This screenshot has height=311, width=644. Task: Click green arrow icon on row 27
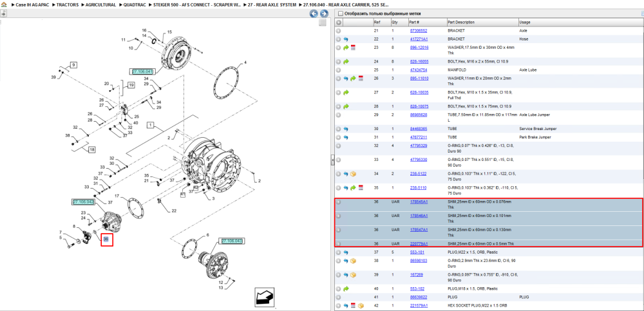click(x=346, y=93)
